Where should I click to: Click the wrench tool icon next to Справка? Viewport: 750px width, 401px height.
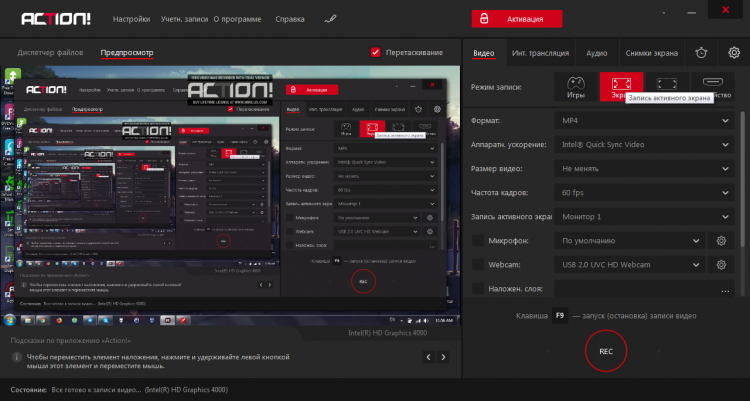(330, 19)
